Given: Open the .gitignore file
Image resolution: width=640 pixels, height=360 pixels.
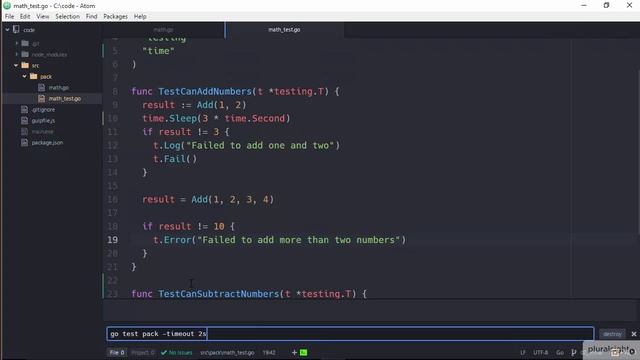Looking at the screenshot, I should coord(43,109).
